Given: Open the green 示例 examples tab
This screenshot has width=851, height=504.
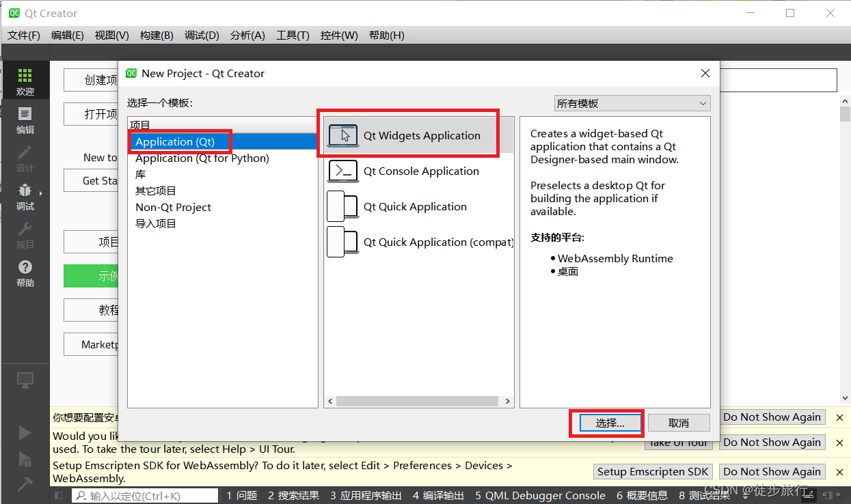Looking at the screenshot, I should pyautogui.click(x=92, y=276).
